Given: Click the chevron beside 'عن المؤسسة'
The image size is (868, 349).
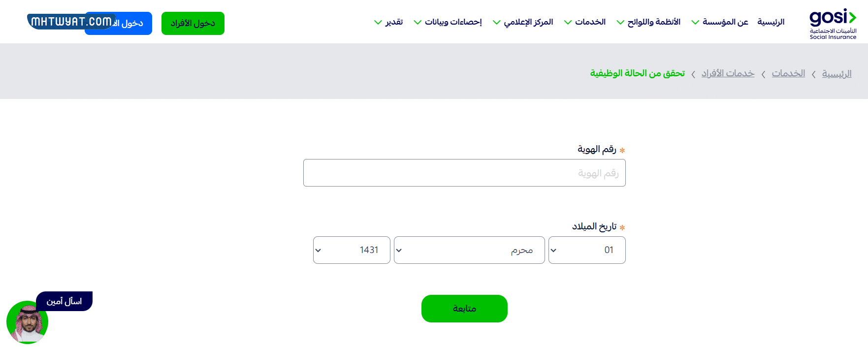Looking at the screenshot, I should pyautogui.click(x=695, y=22).
